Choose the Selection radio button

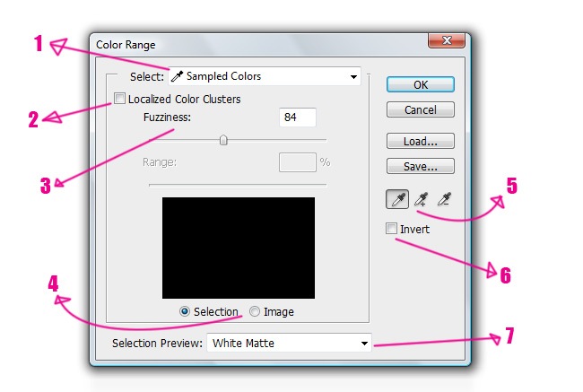185,311
